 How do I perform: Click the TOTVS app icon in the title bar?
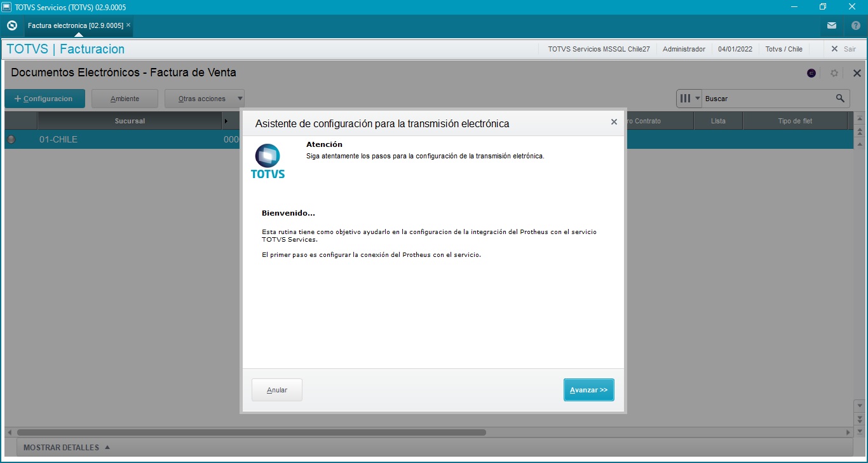7,7
